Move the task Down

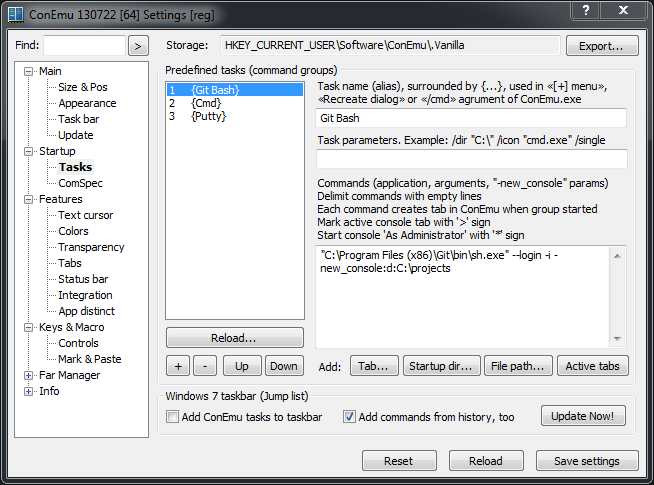284,366
